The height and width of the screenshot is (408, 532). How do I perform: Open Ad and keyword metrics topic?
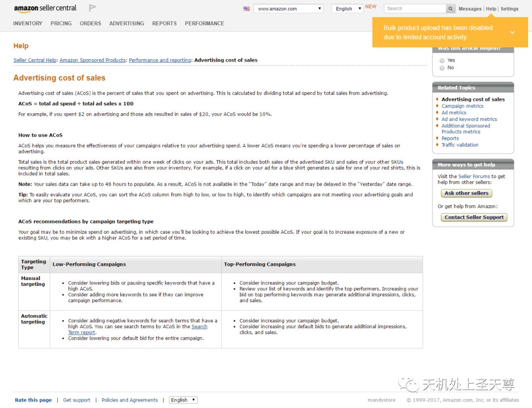(469, 119)
